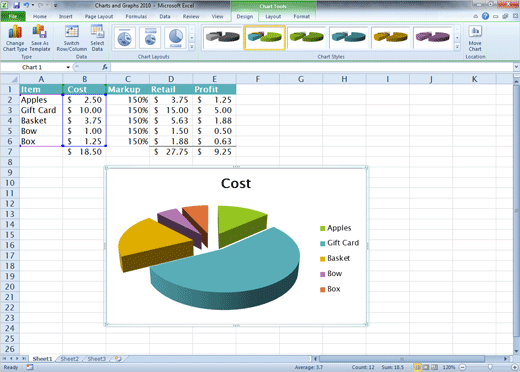Apply the purple pie chart style
The height and width of the screenshot is (372, 520).
(x=432, y=37)
